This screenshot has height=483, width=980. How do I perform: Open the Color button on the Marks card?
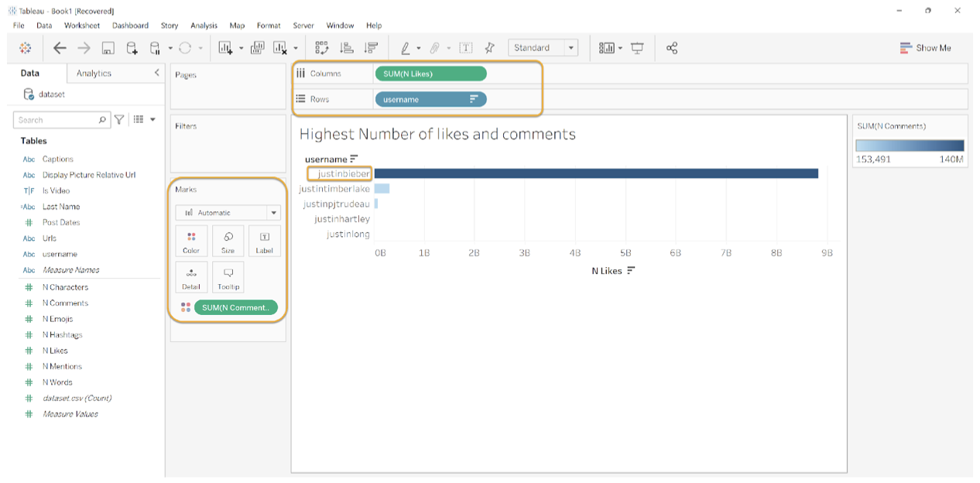[x=190, y=240]
